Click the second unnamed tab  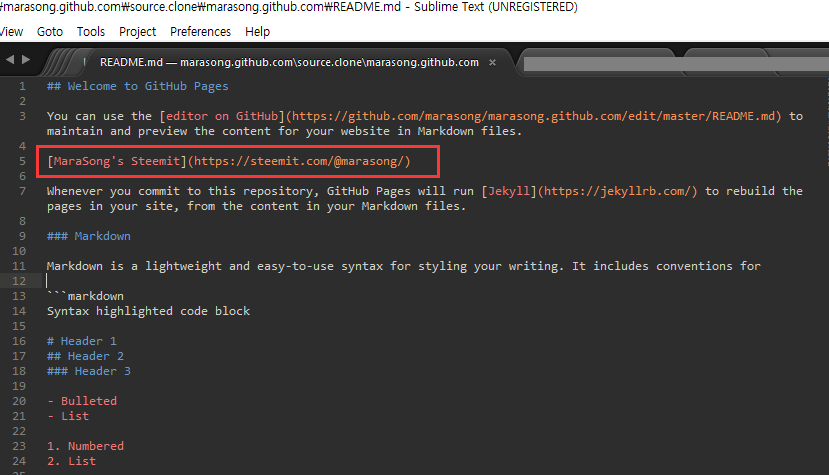tap(598, 62)
